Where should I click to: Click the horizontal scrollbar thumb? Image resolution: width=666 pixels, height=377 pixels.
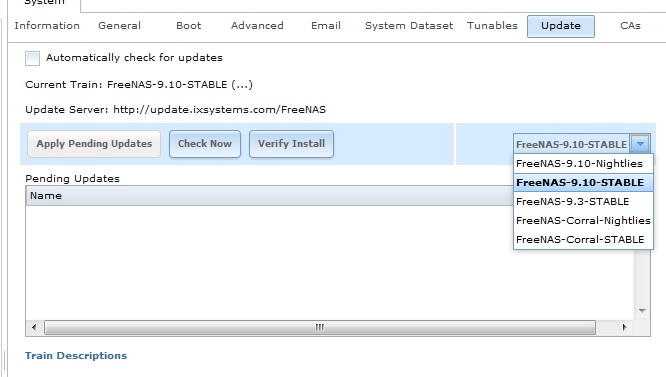[320, 327]
